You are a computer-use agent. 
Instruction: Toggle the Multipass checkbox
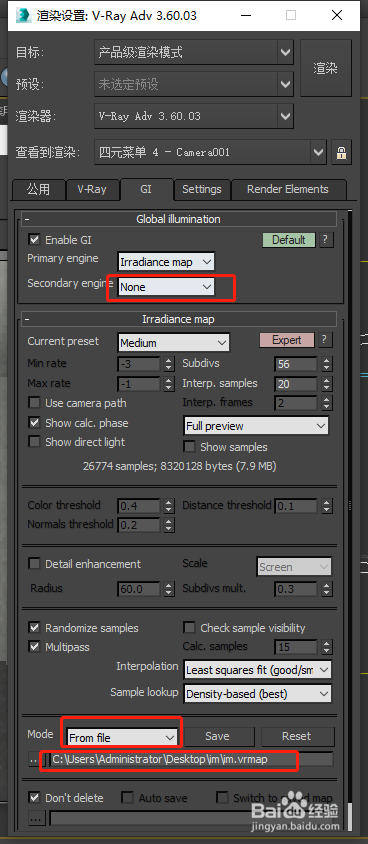click(x=34, y=646)
